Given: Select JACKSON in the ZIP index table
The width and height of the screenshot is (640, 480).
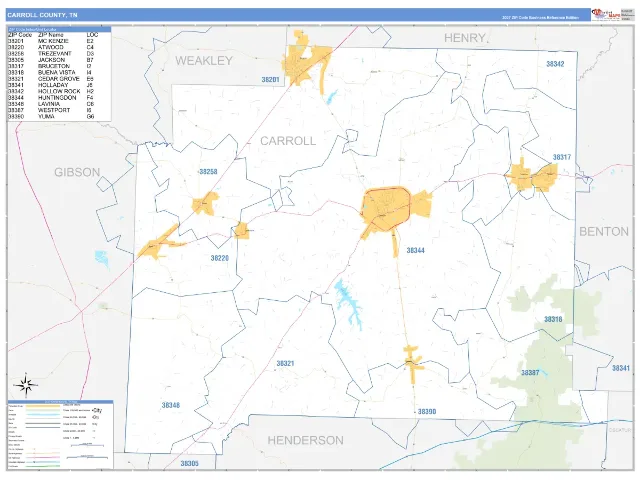Looking at the screenshot, I should [51, 60].
